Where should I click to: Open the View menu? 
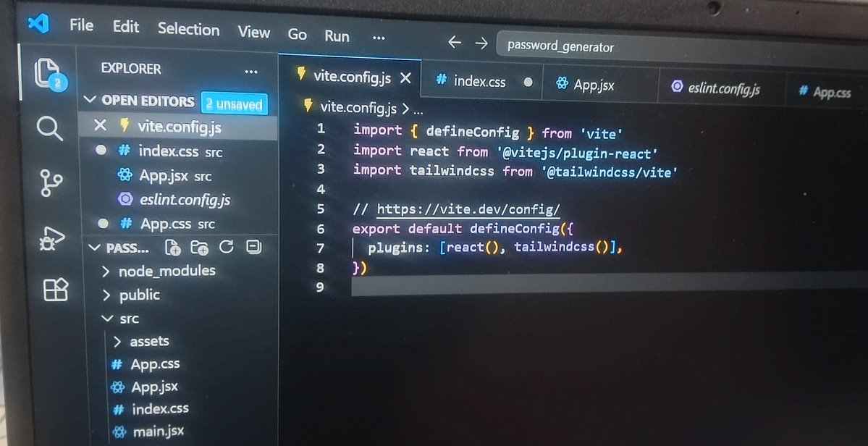point(254,32)
